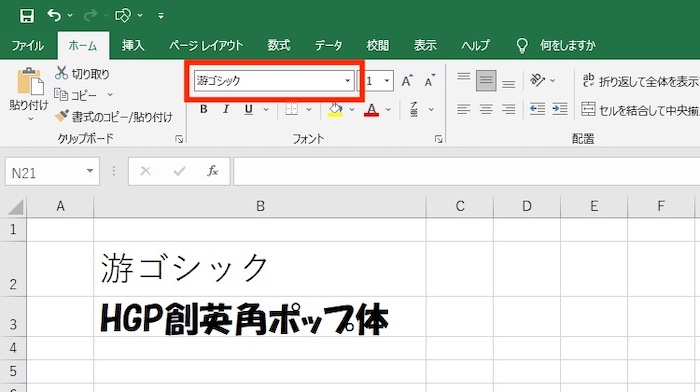
Task: Select column B header
Action: click(x=260, y=206)
